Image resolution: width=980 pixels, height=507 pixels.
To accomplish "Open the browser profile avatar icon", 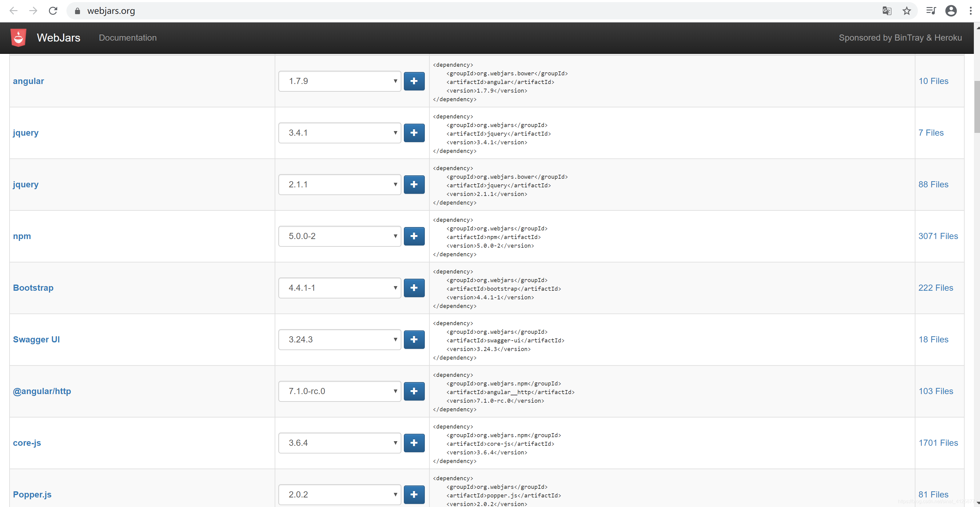I will point(951,11).
